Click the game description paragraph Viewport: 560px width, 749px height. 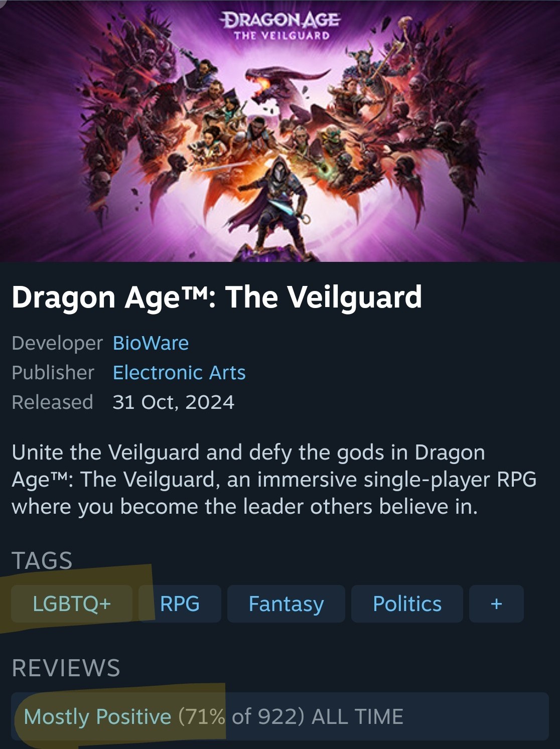[x=274, y=480]
